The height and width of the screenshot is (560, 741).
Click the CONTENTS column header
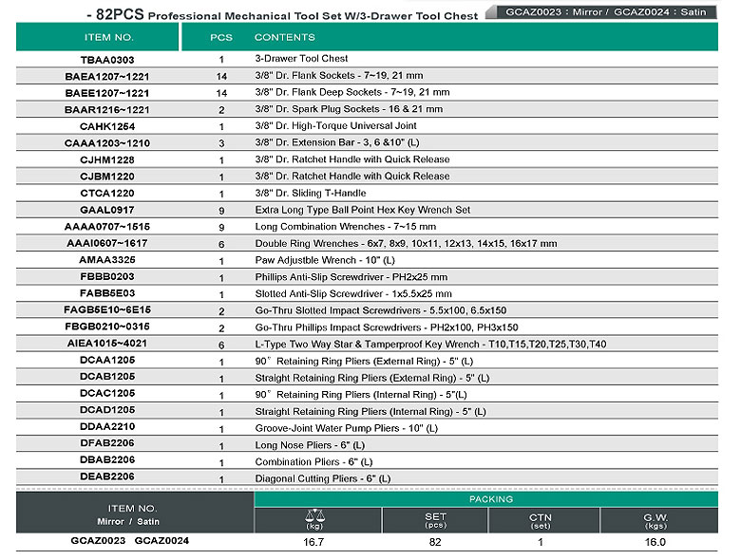coord(284,37)
